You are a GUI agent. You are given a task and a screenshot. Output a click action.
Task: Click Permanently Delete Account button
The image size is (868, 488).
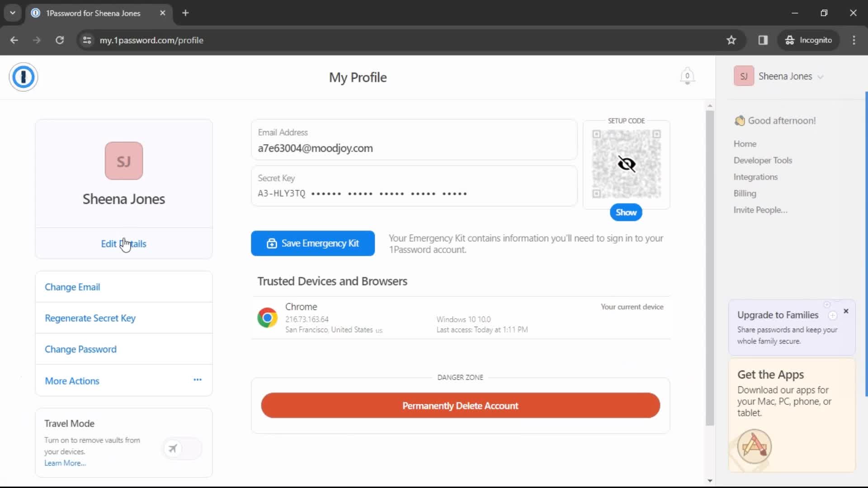[461, 406]
